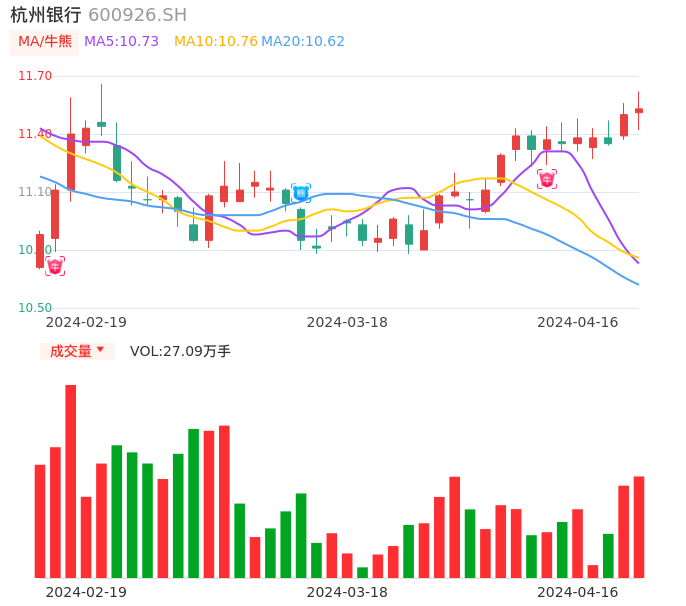Viewport: 686px width, 606px height.
Task: Open the 成交量 indicator dropdown
Action: pos(77,351)
